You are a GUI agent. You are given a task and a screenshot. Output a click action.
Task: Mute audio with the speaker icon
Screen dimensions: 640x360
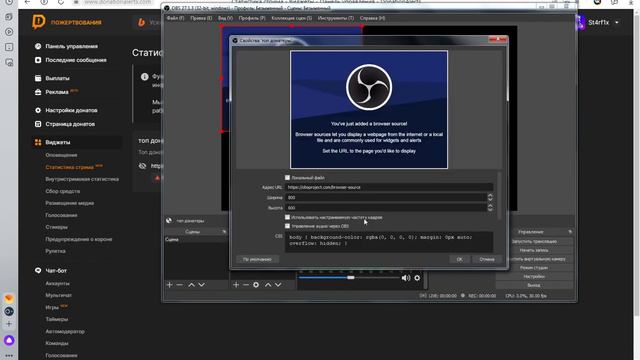point(406,278)
